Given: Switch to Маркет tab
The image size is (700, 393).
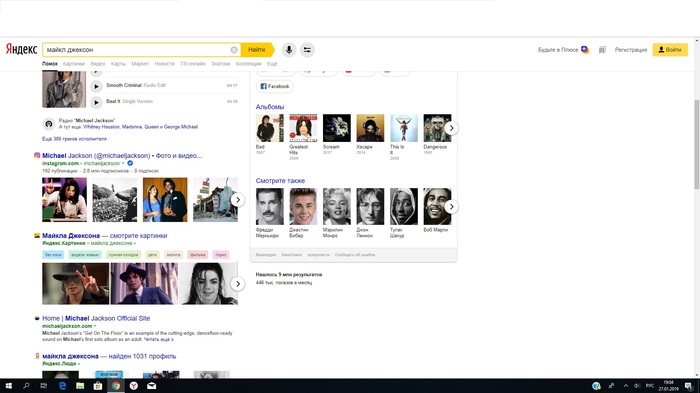Looking at the screenshot, I should point(140,64).
